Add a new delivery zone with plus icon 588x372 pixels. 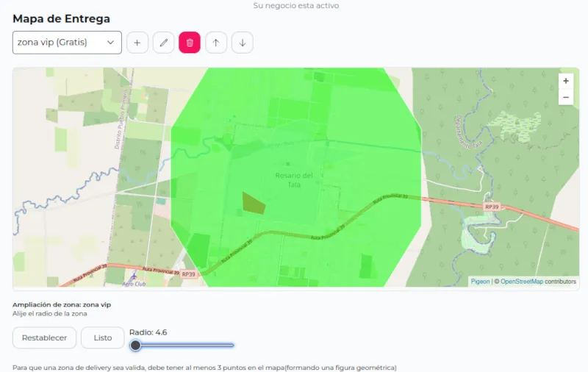click(137, 43)
